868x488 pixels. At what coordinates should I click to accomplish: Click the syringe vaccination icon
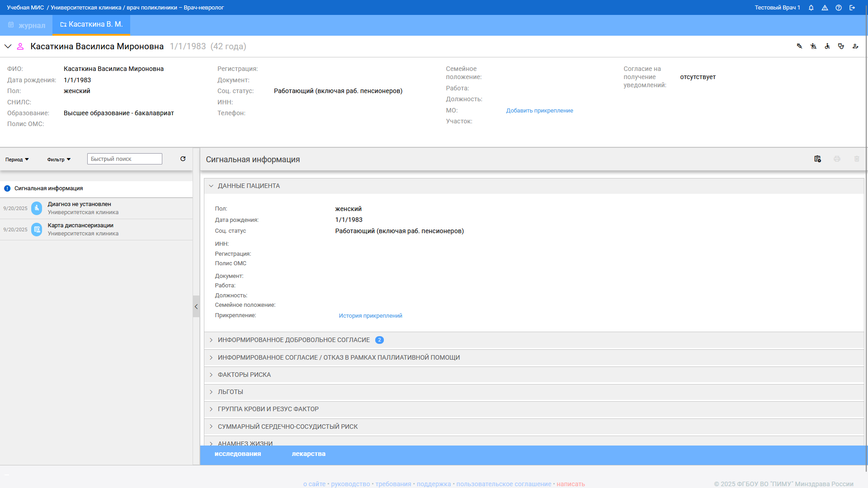coord(799,46)
